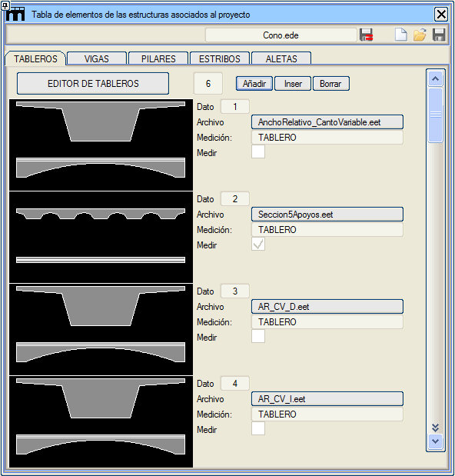
Task: Select the ALETAS tab
Action: (x=281, y=58)
